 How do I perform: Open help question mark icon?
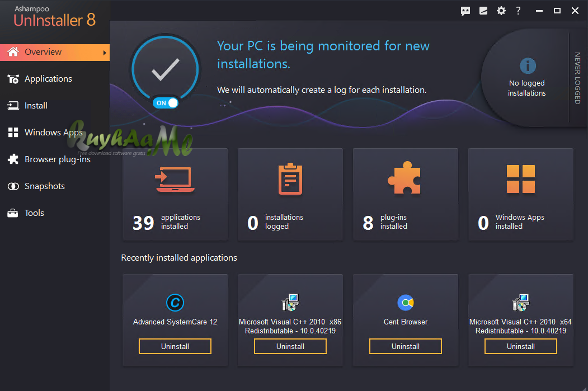tap(518, 11)
